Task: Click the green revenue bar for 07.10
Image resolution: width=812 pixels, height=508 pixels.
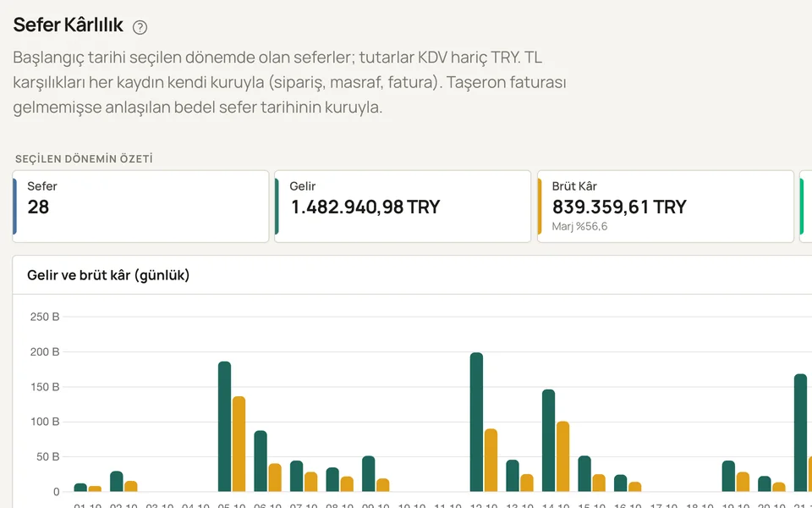Action: point(296,476)
